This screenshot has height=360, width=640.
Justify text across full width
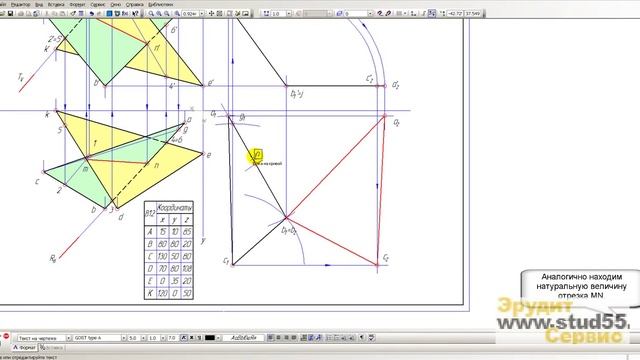294,338
